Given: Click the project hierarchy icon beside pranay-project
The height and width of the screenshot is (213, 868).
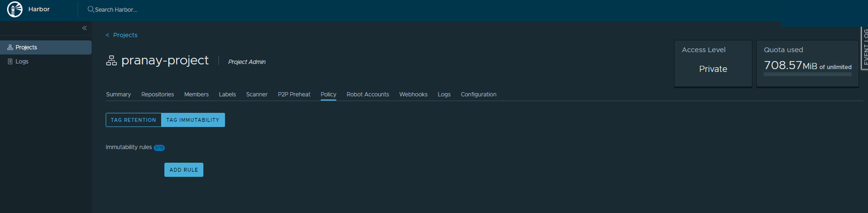Looking at the screenshot, I should (111, 60).
